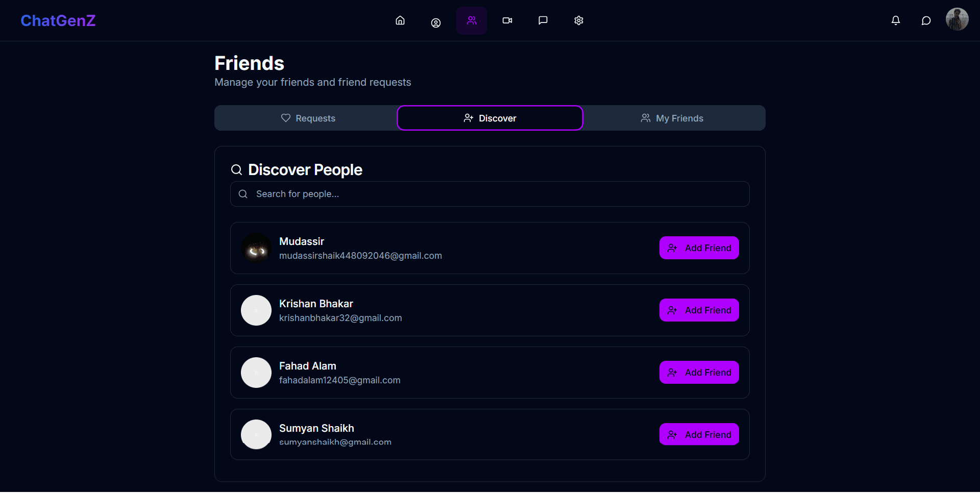Click Sumyan Shaikh's avatar
The height and width of the screenshot is (493, 980).
point(256,434)
